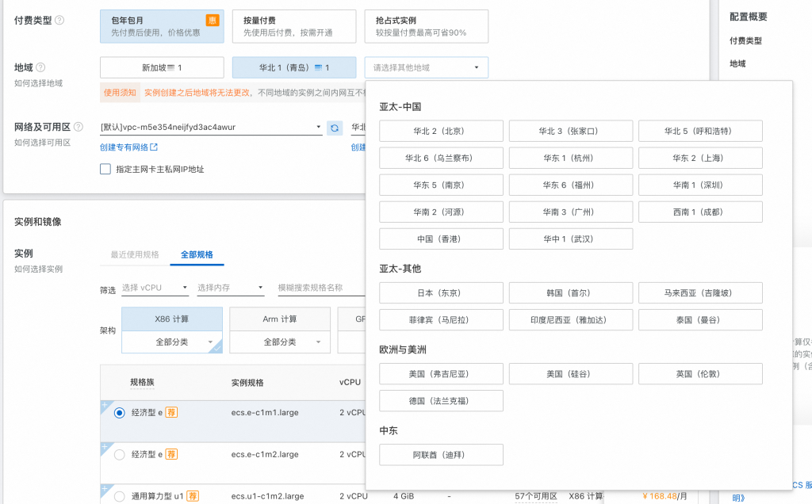Select the ecs.e-c1m2.large 经济型 e radio button
Image resolution: width=812 pixels, height=504 pixels.
point(120,455)
